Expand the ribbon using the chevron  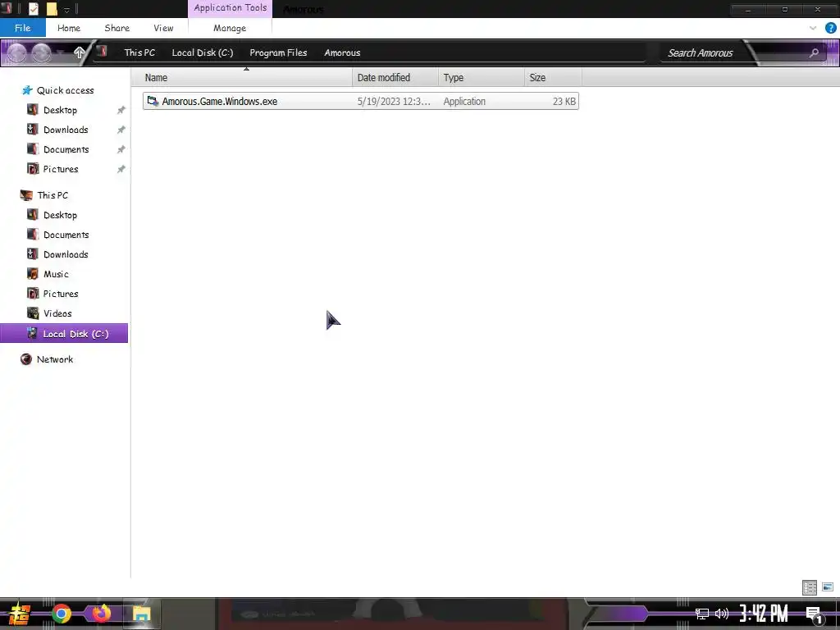click(813, 28)
